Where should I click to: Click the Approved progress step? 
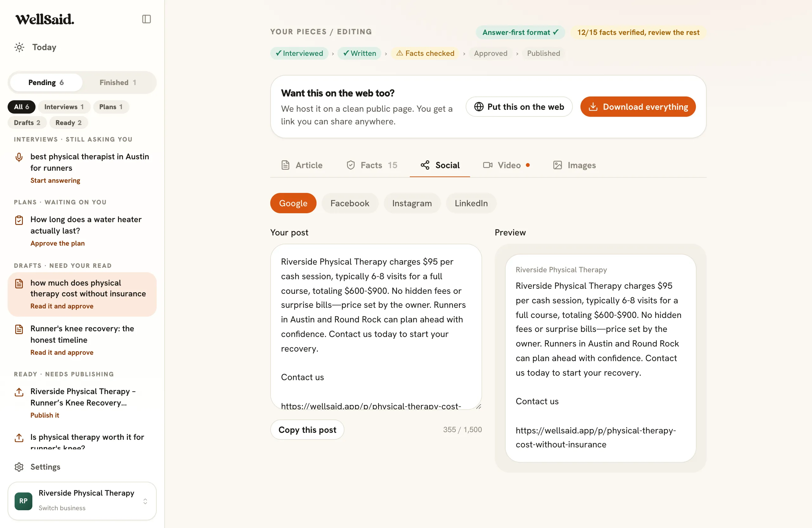click(491, 53)
